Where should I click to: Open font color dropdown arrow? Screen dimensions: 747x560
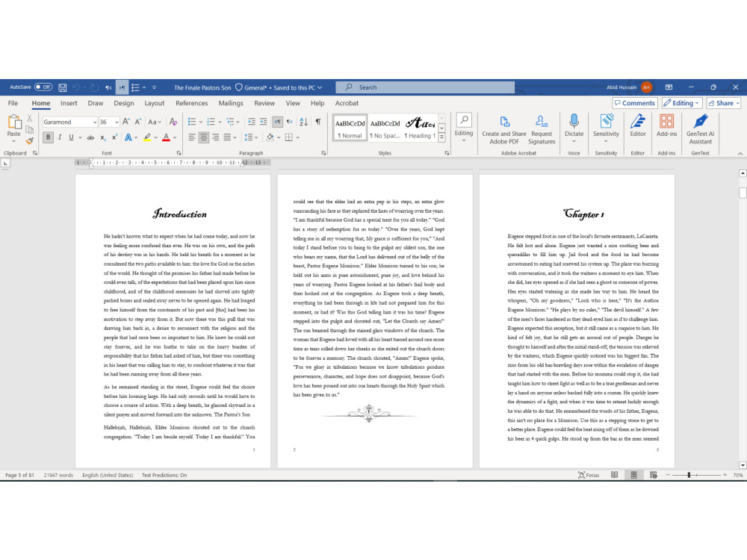coord(176,137)
